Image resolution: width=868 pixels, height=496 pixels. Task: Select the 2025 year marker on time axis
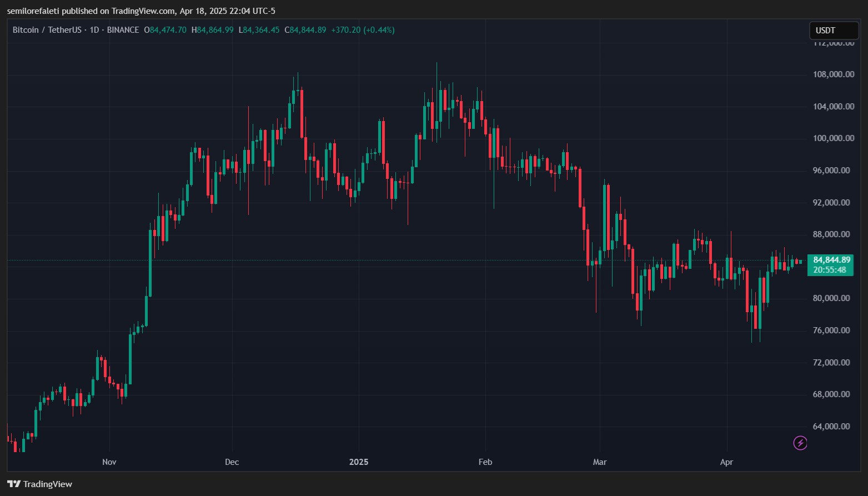click(x=359, y=462)
